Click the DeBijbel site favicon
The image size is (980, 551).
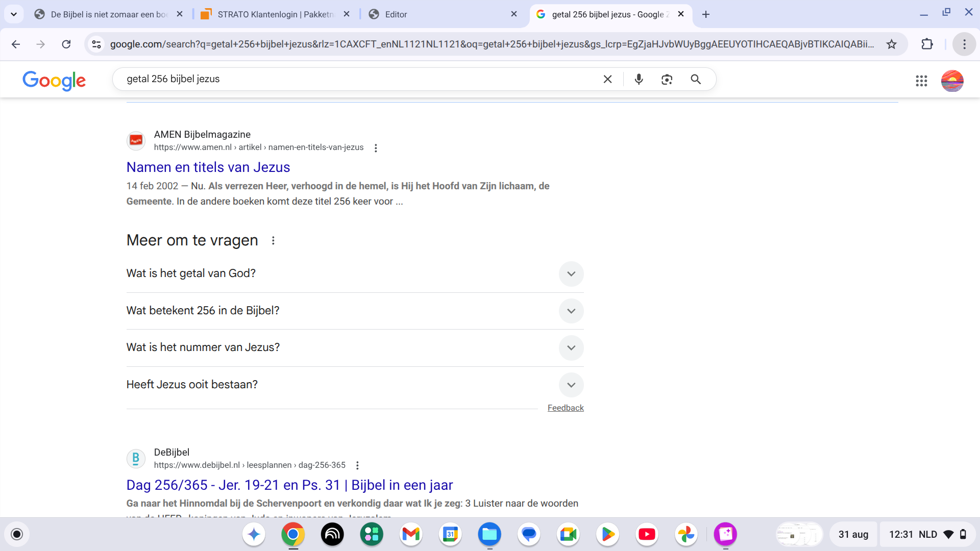tap(136, 459)
